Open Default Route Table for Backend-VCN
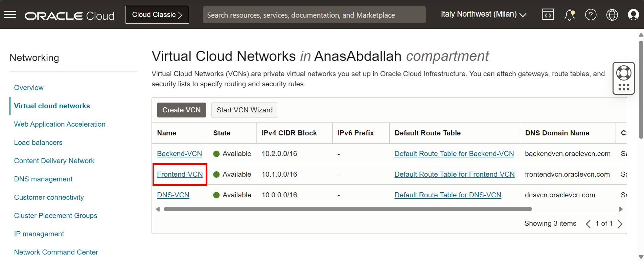The height and width of the screenshot is (262, 644). point(454,154)
